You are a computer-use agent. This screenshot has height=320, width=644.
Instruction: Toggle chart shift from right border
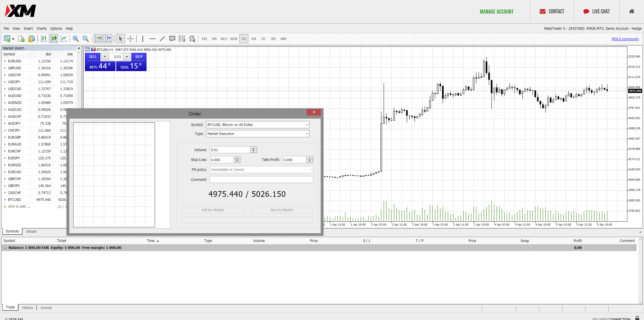click(x=108, y=39)
